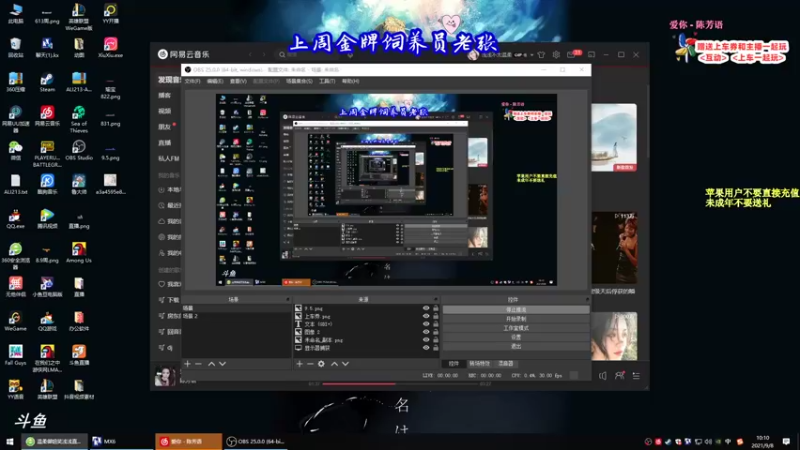This screenshot has height=450, width=800.
Task: Open the 查看(V) menu in OBS
Action: pyautogui.click(x=238, y=81)
